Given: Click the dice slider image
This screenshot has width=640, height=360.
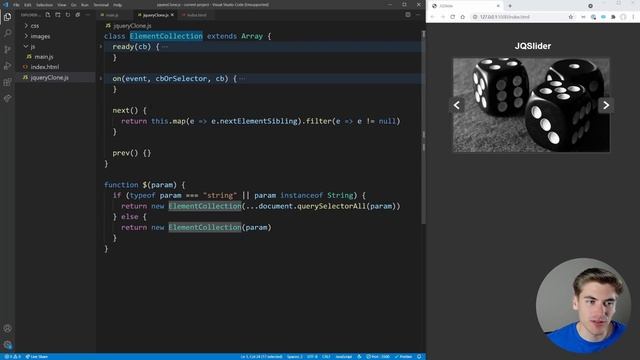Looking at the screenshot, I should tap(531, 105).
